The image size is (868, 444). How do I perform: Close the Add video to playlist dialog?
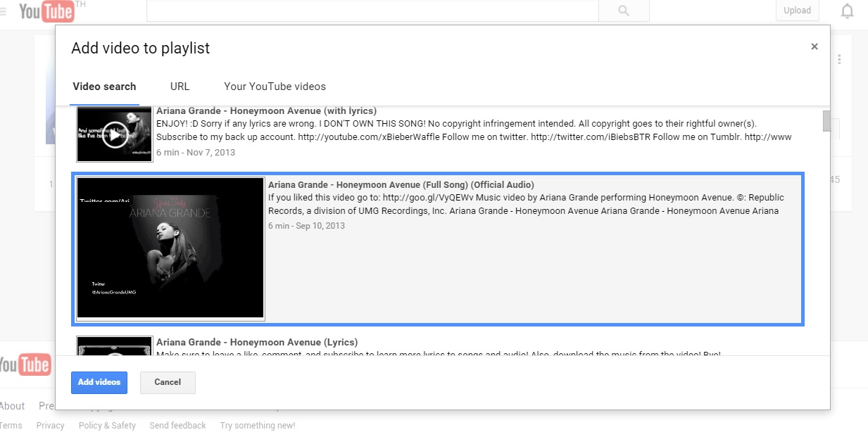[x=814, y=46]
